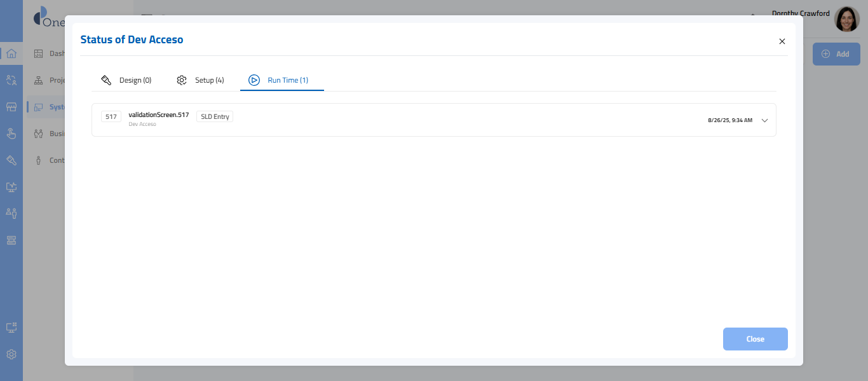Switch to the Setup (4) tab
The width and height of the screenshot is (868, 381).
coord(200,80)
